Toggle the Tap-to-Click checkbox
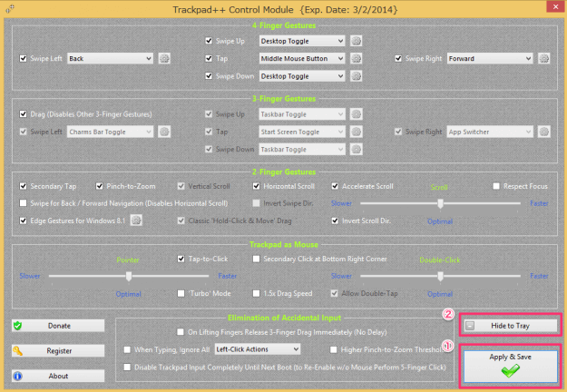 (x=182, y=259)
